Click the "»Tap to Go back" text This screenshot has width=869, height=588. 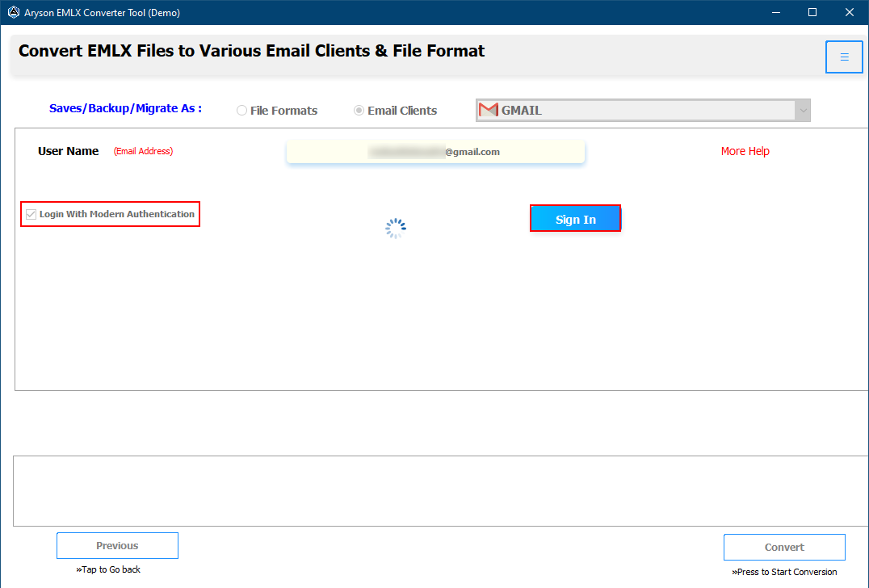click(108, 569)
